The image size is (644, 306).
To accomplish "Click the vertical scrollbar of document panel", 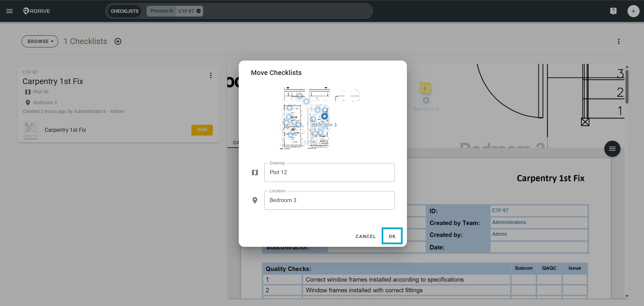I will point(627,87).
